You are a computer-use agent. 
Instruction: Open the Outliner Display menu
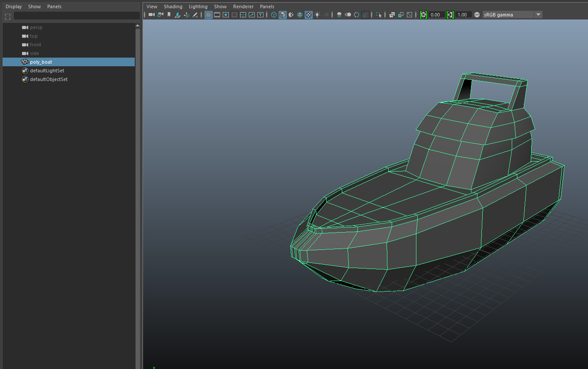(x=13, y=6)
